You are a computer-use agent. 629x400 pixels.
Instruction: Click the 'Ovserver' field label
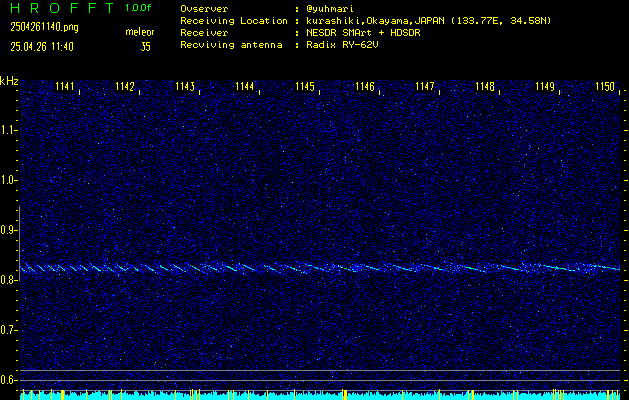point(204,9)
